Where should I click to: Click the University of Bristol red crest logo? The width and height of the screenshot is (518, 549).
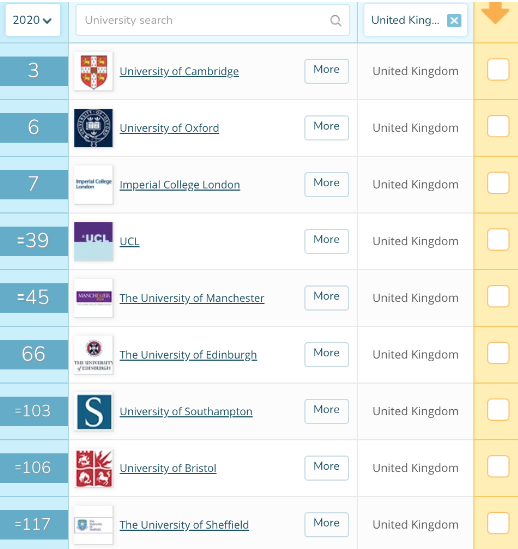point(94,468)
